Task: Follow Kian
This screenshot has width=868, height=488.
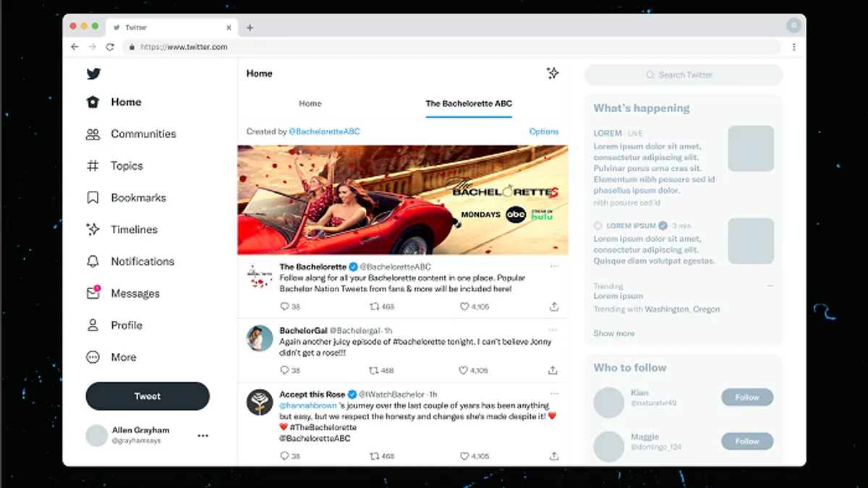Action: [x=747, y=397]
